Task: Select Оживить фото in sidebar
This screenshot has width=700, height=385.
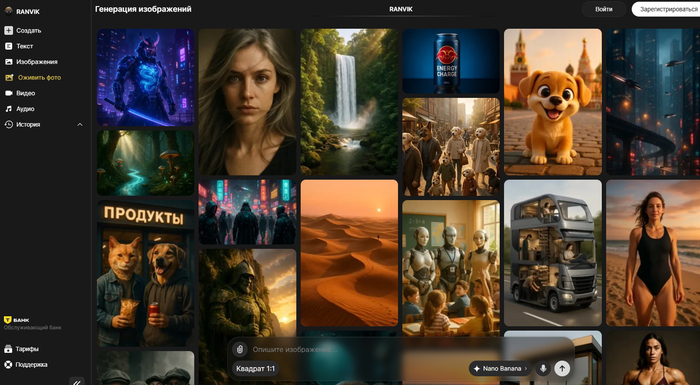Action: coord(39,77)
